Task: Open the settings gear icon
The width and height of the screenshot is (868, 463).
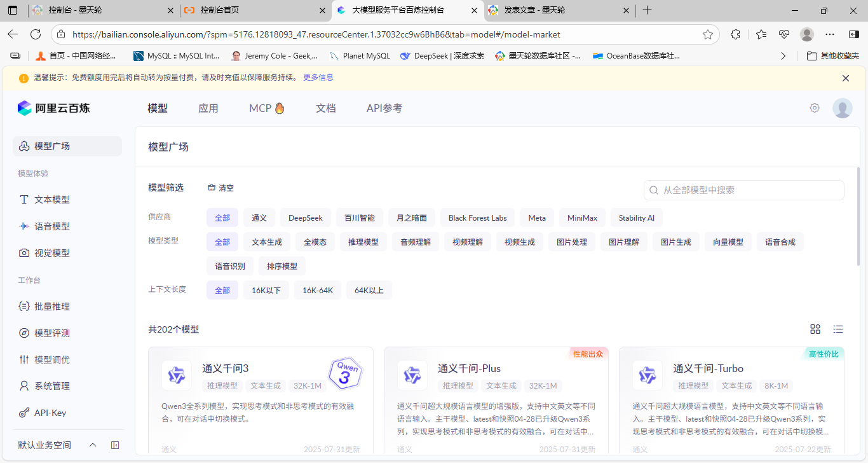Action: [x=815, y=108]
